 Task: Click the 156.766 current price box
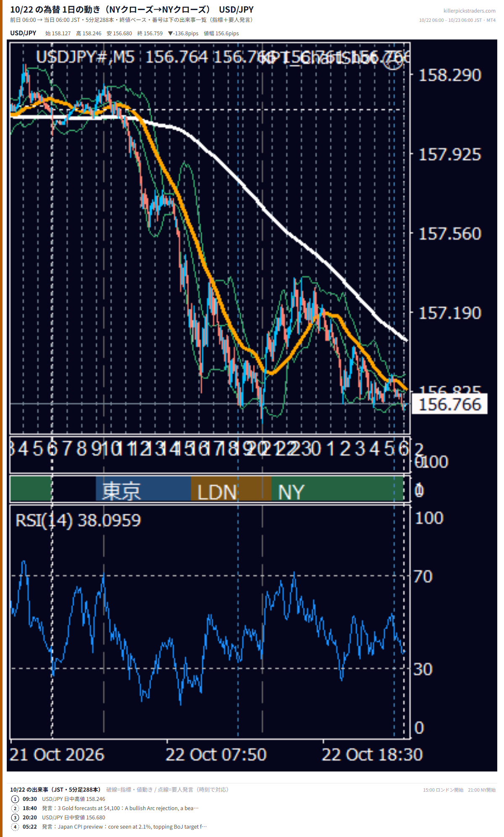[x=449, y=404]
